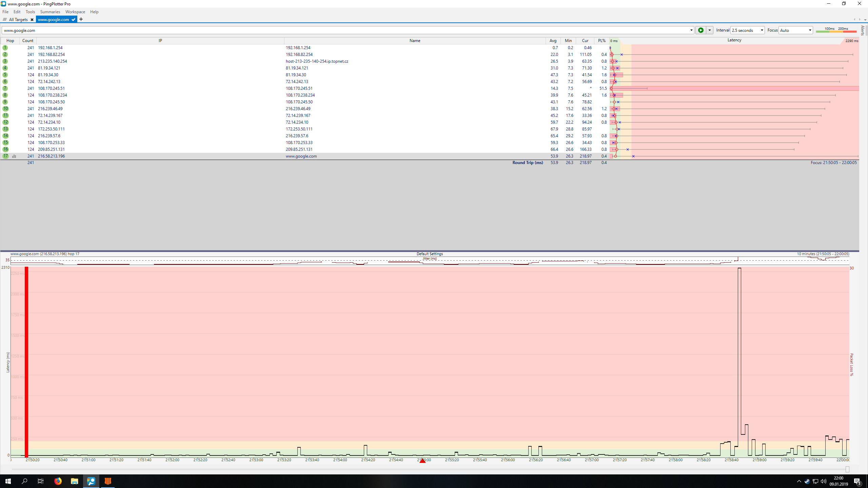Screen dimensions: 868x488
Task: Open Firefox from the Windows taskbar
Action: (58, 481)
